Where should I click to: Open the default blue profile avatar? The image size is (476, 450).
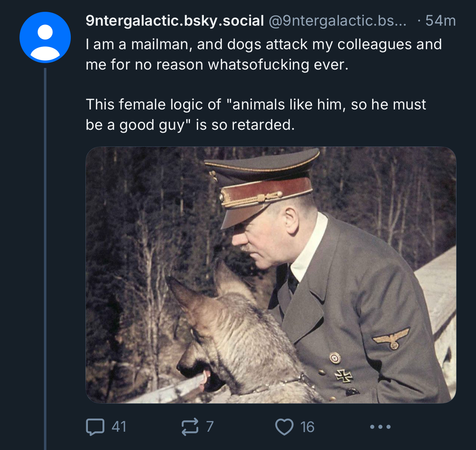45,37
